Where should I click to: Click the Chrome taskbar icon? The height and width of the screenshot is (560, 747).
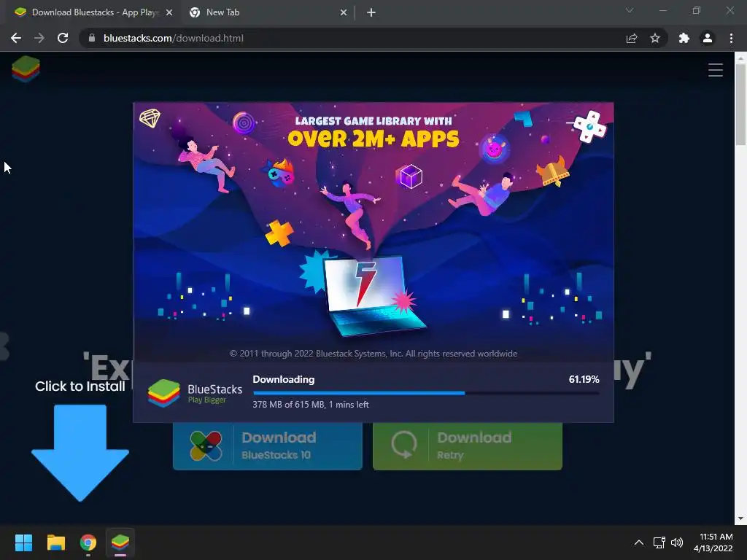click(x=88, y=542)
